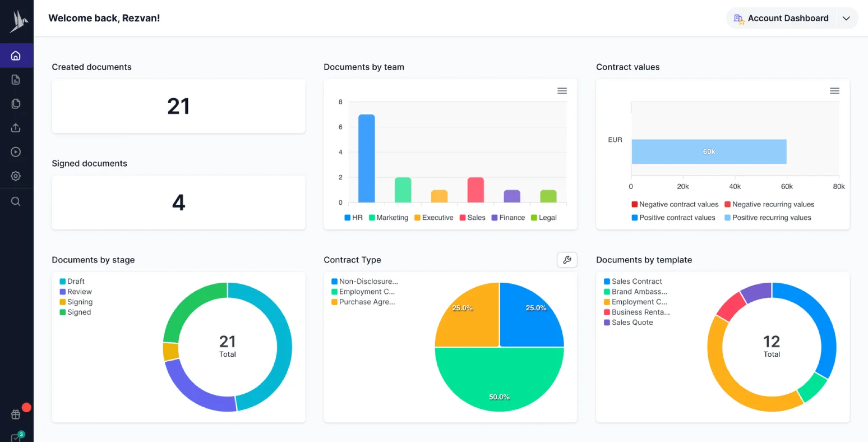Click the orange segment of template donut
The width and height of the screenshot is (868, 442).
point(721,376)
